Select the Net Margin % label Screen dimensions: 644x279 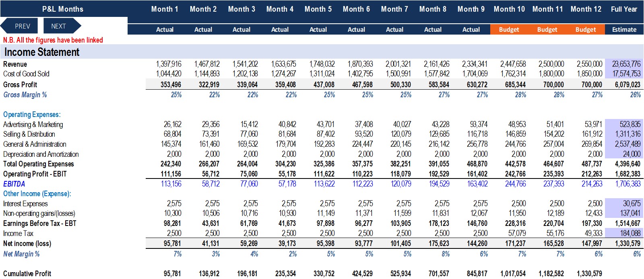pyautogui.click(x=21, y=254)
